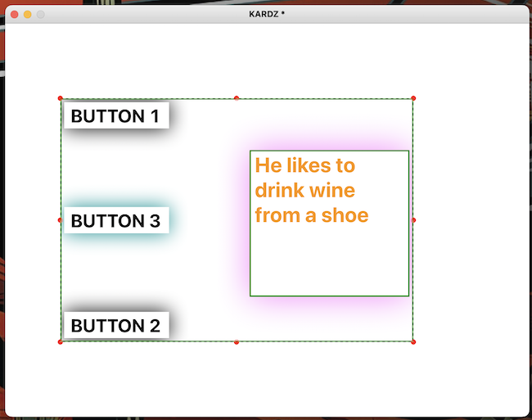The width and height of the screenshot is (532, 420).
Task: Click the gray zoom button in title bar
Action: click(40, 14)
